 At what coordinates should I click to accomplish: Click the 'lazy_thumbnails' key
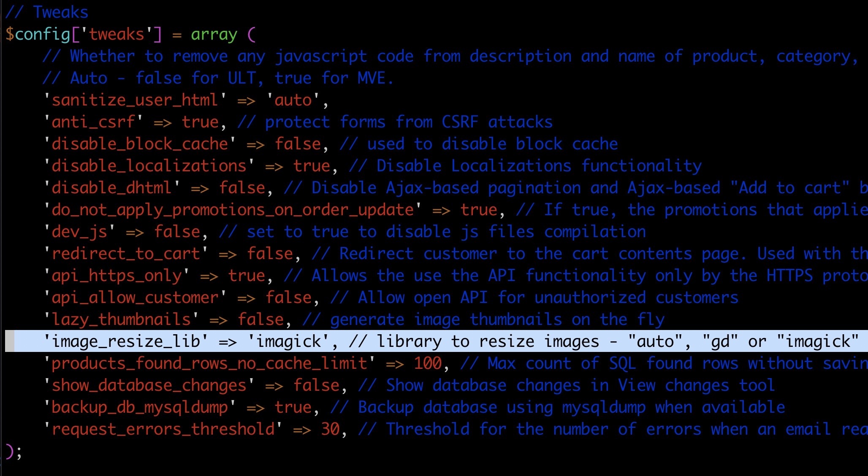pos(121,320)
